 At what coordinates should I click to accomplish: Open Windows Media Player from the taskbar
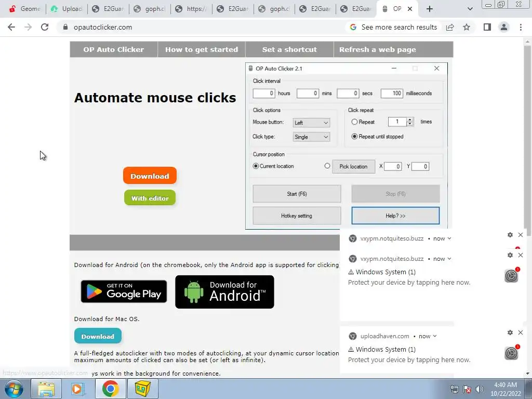pos(78,389)
